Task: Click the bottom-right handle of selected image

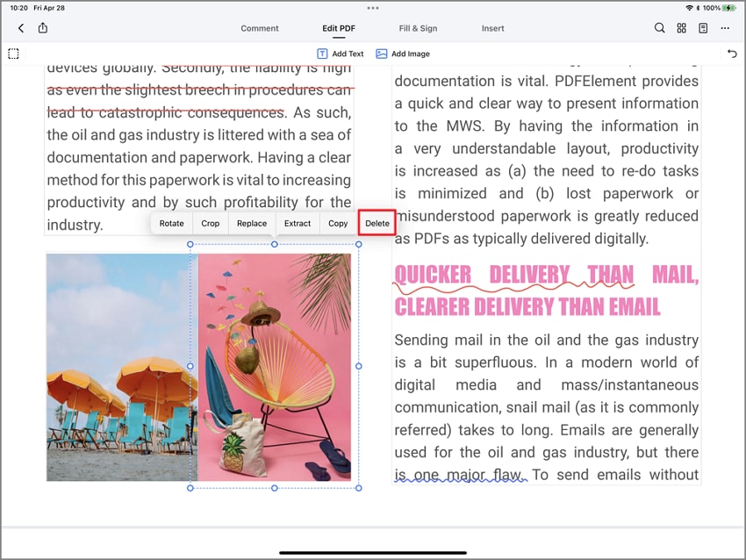Action: point(359,488)
